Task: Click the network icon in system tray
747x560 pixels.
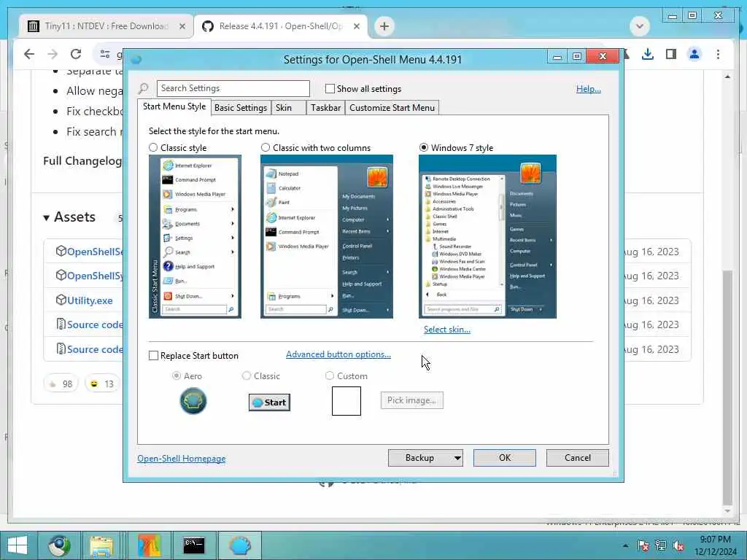Action: pyautogui.click(x=661, y=545)
